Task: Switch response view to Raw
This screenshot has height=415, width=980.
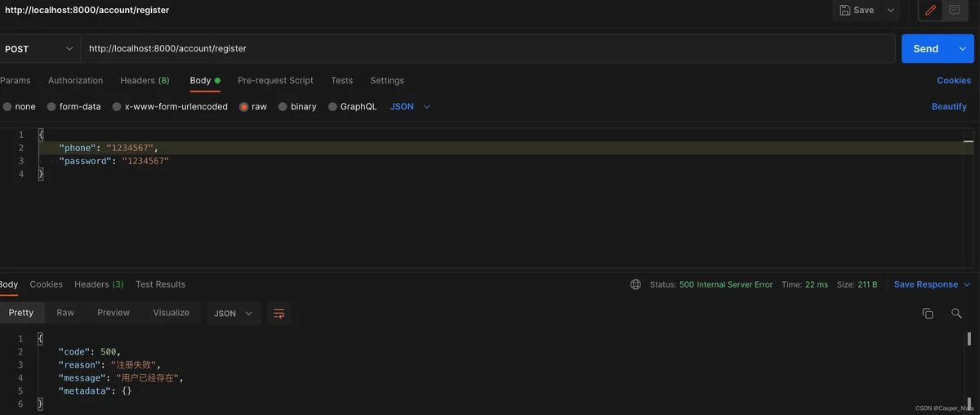Action: (x=65, y=313)
